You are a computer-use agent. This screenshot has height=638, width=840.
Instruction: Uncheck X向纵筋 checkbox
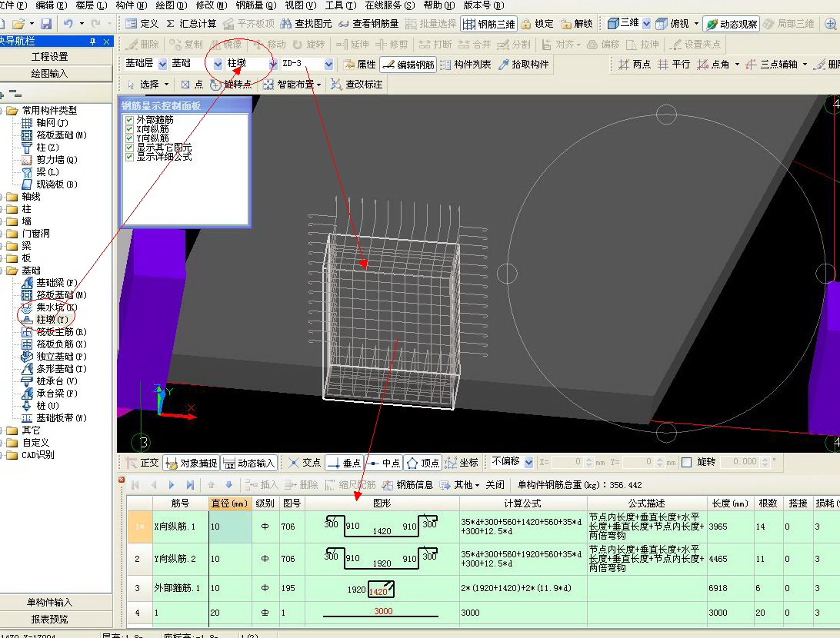coord(129,129)
